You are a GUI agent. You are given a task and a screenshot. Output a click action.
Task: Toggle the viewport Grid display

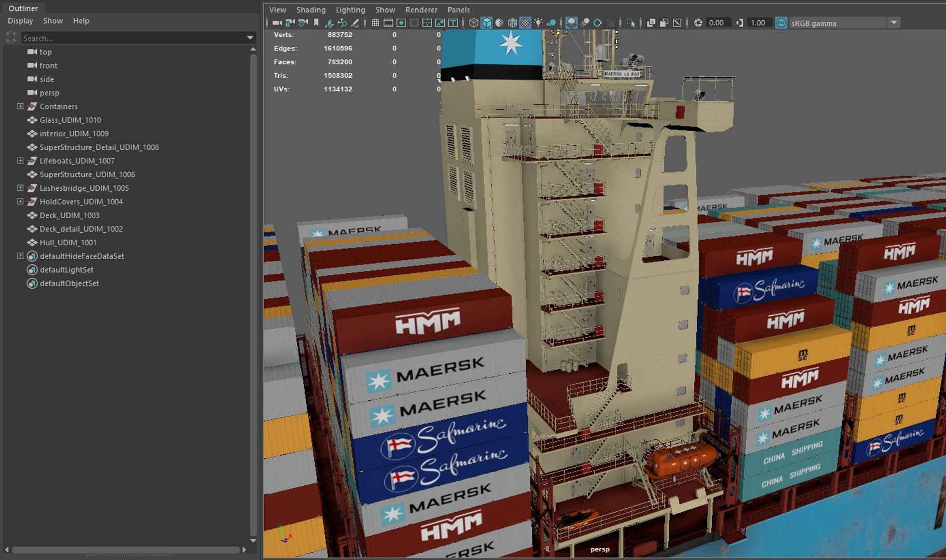tap(375, 23)
